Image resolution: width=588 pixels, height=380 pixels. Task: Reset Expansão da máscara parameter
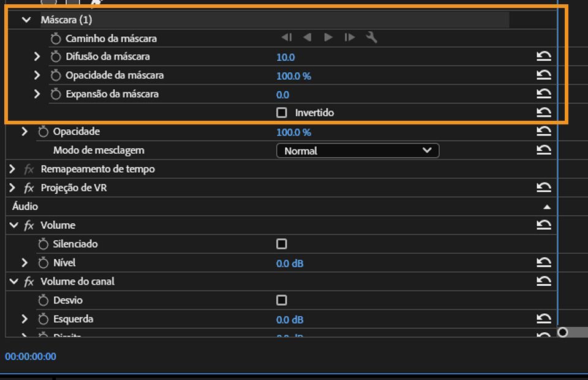(x=544, y=94)
